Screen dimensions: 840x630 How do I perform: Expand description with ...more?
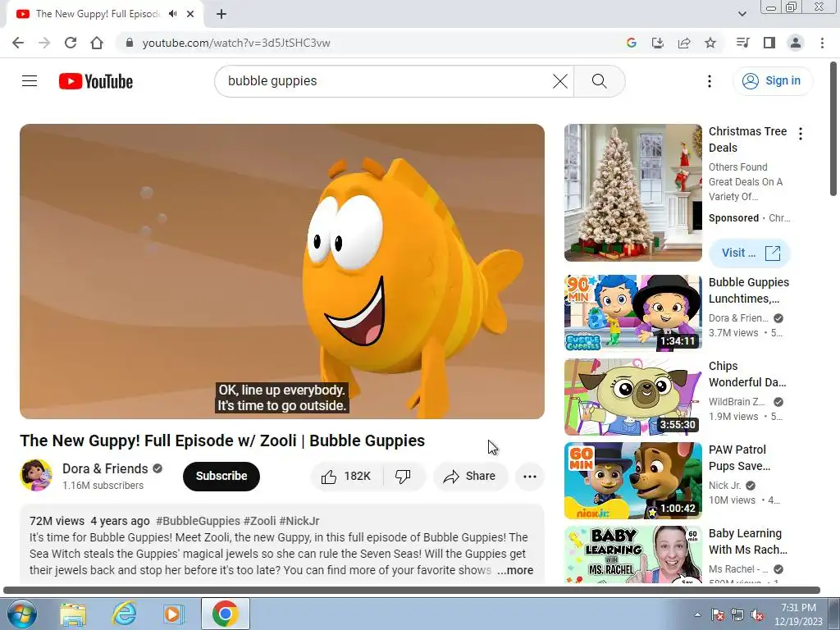tap(515, 571)
